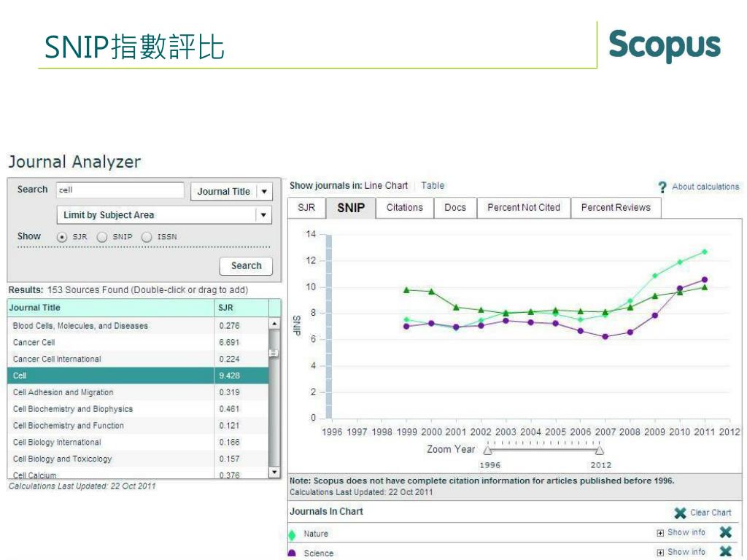
Task: Click the results list scrollbar thumb
Action: click(x=274, y=353)
